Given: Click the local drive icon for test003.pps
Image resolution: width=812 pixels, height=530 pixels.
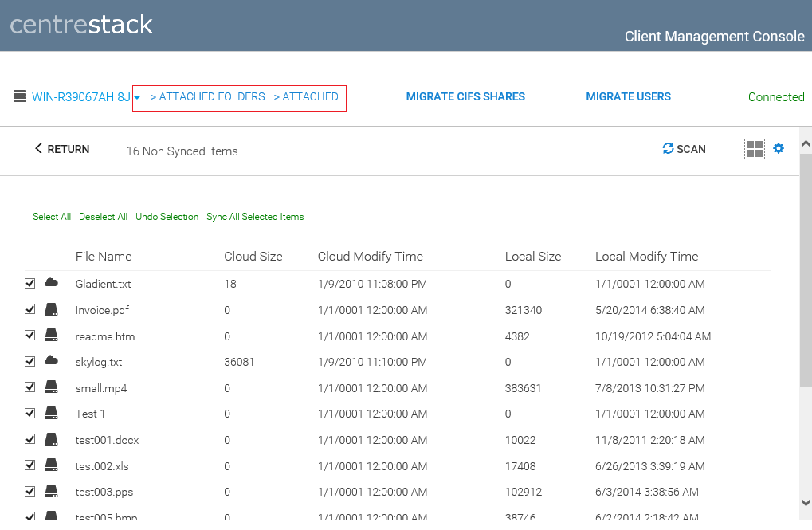Looking at the screenshot, I should click(51, 491).
